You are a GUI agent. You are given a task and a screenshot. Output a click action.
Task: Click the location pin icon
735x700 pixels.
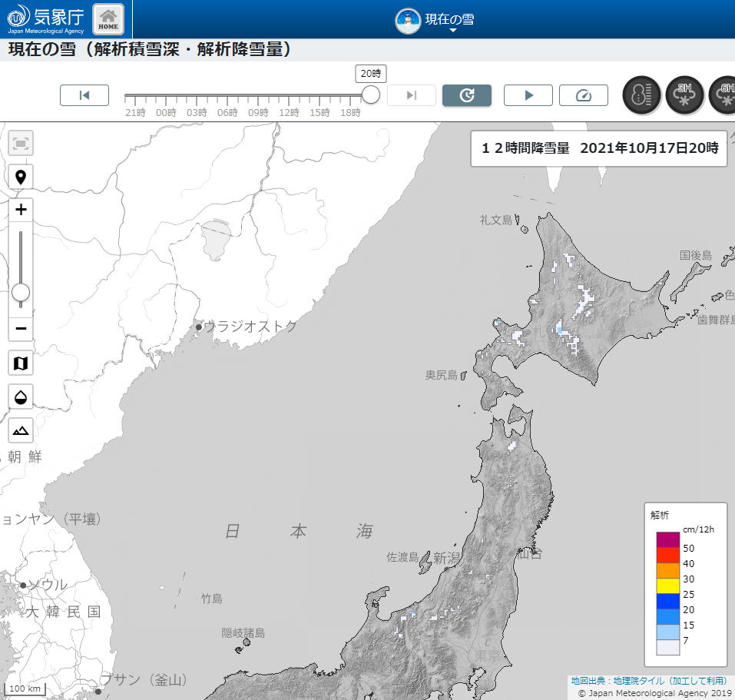[x=21, y=177]
